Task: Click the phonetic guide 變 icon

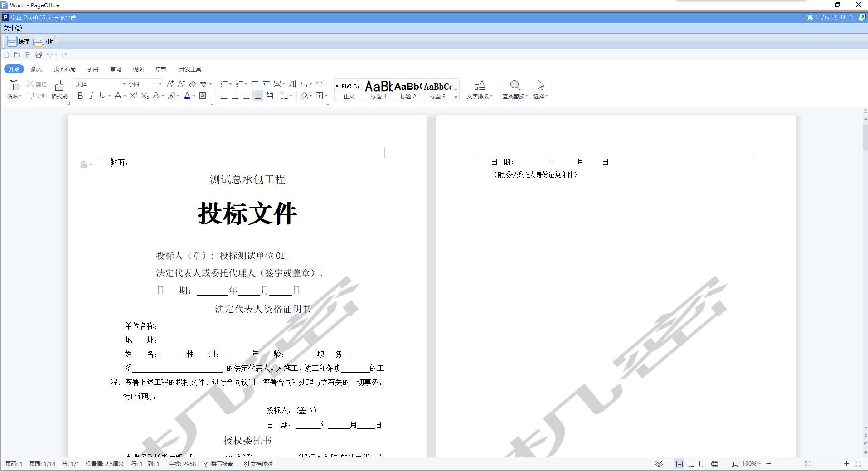Action: click(x=204, y=84)
